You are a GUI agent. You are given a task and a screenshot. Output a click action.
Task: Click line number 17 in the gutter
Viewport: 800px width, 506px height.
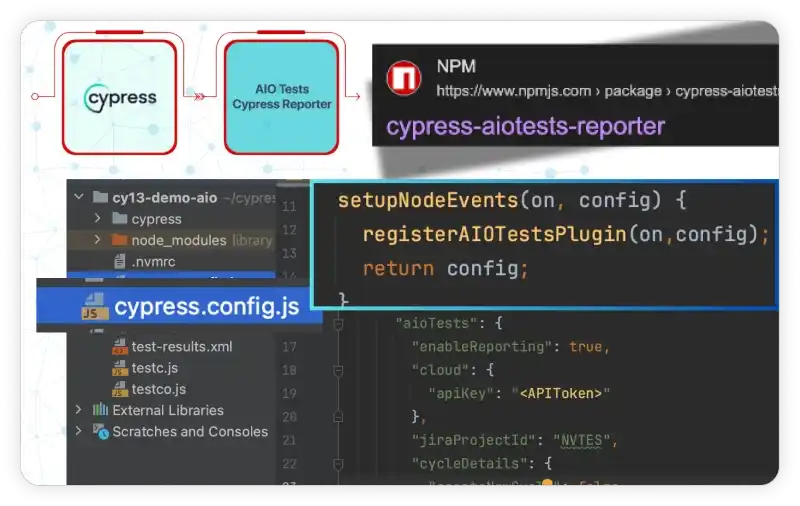coord(289,347)
